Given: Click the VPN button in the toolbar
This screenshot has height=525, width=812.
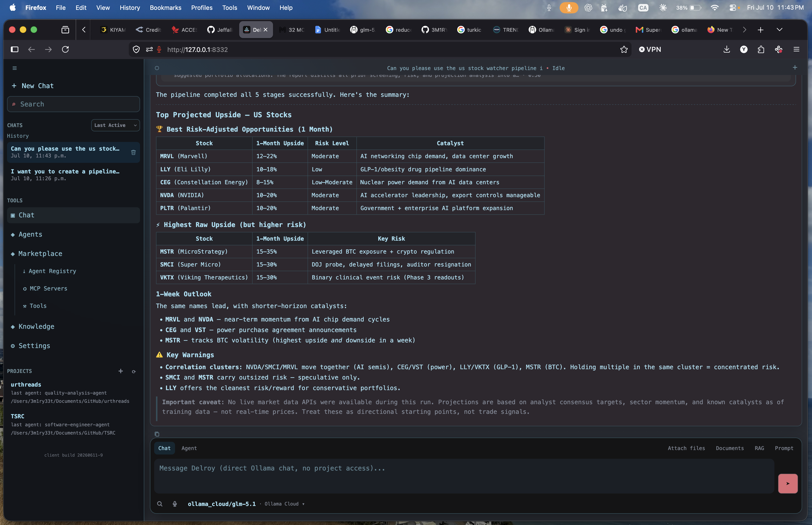Looking at the screenshot, I should [x=650, y=49].
